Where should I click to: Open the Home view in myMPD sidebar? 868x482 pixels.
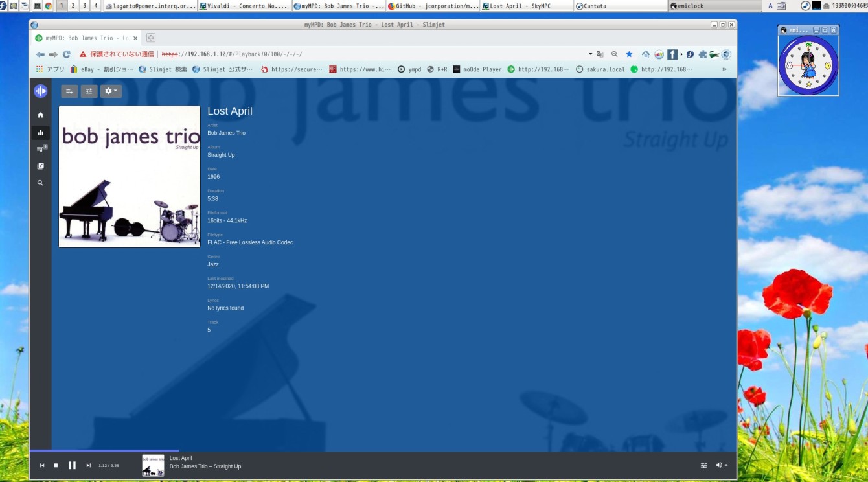click(x=40, y=115)
